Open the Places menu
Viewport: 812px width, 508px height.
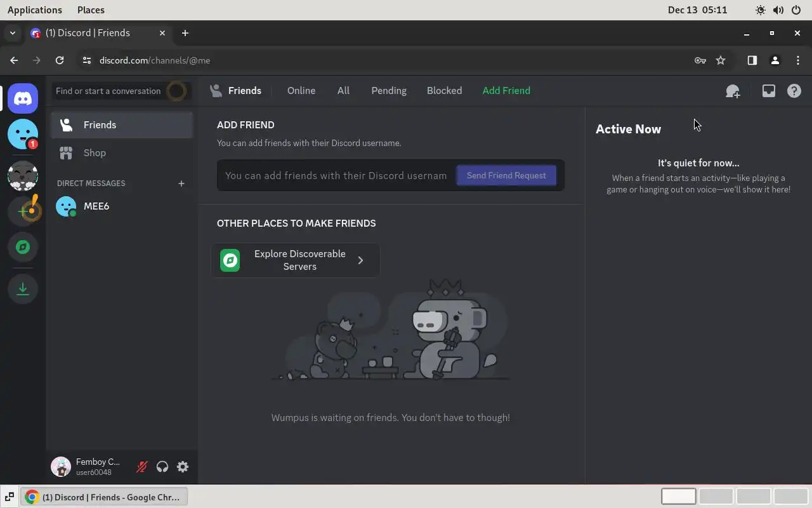[91, 10]
